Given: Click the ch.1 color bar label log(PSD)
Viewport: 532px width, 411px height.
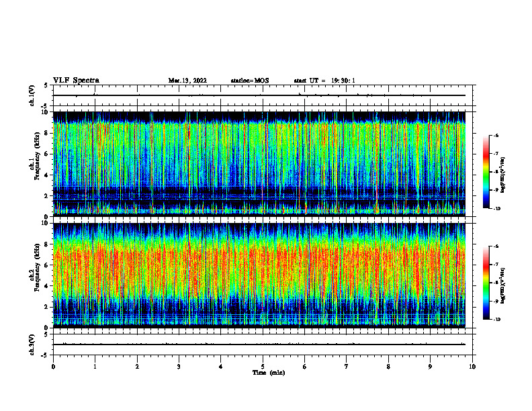Looking at the screenshot, I should point(503,175).
